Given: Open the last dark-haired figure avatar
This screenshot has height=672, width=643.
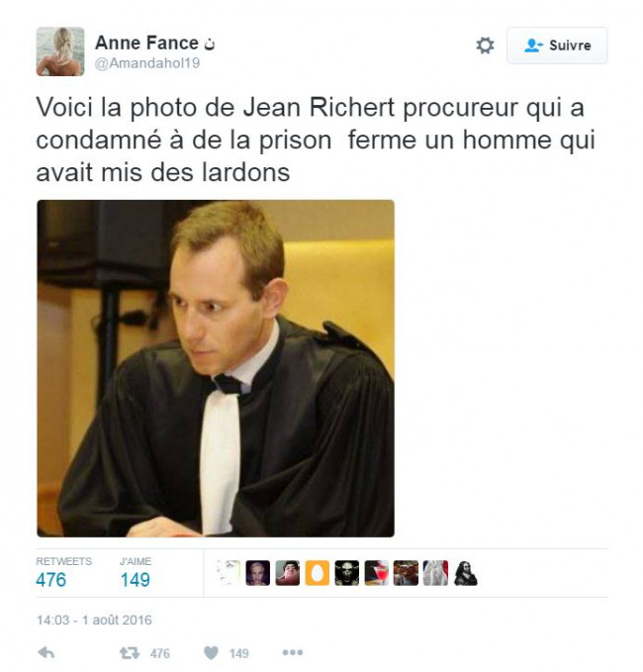Looking at the screenshot, I should click(x=465, y=573).
